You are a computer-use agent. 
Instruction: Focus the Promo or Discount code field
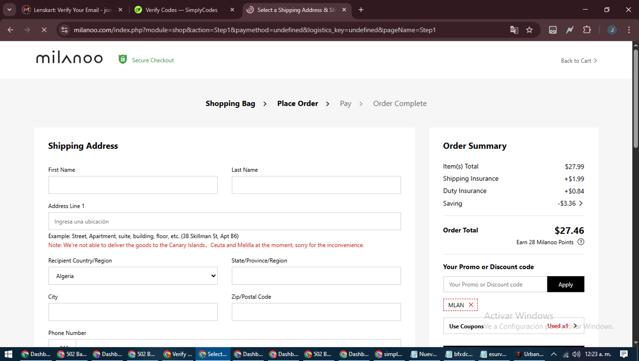coord(495,284)
